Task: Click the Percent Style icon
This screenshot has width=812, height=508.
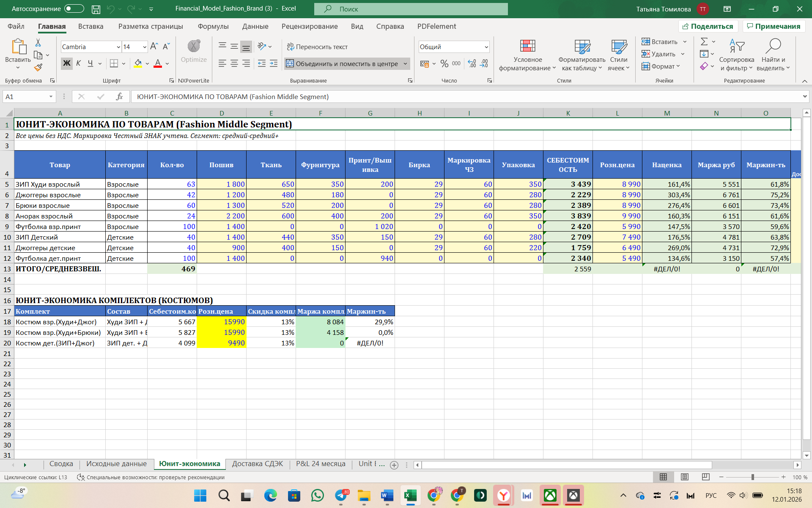Action: click(x=444, y=63)
